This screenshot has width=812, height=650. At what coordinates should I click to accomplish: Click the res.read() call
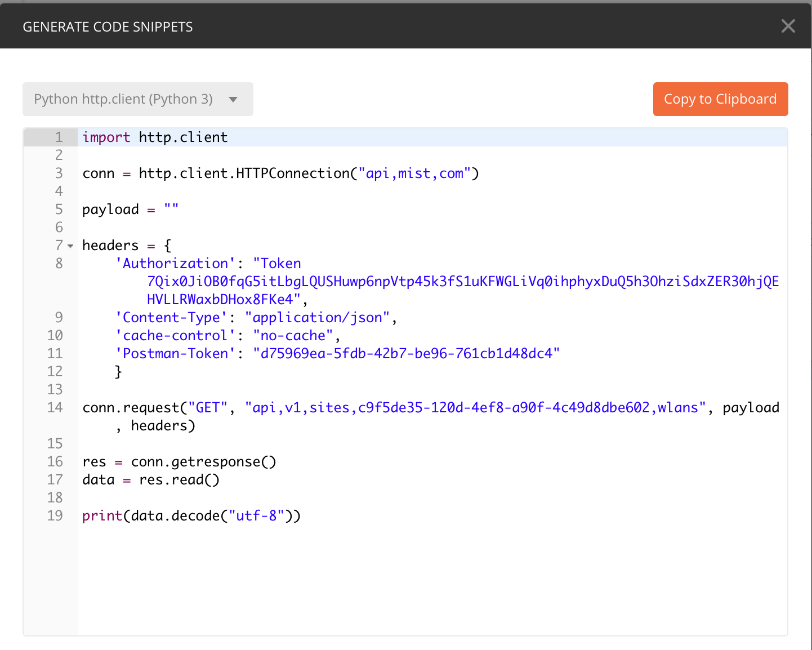pyautogui.click(x=179, y=480)
